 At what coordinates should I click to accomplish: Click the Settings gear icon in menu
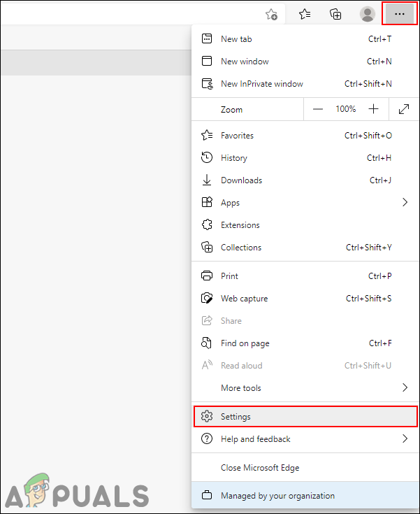207,417
